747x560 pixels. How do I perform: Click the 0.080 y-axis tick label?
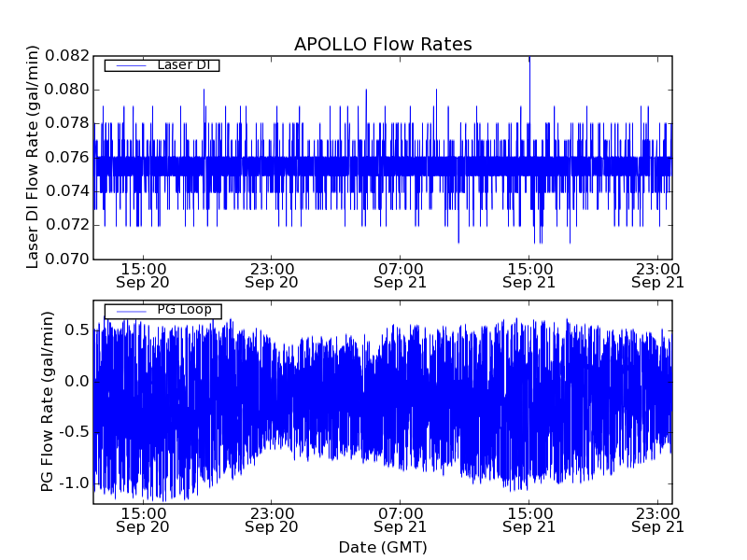tap(67, 90)
